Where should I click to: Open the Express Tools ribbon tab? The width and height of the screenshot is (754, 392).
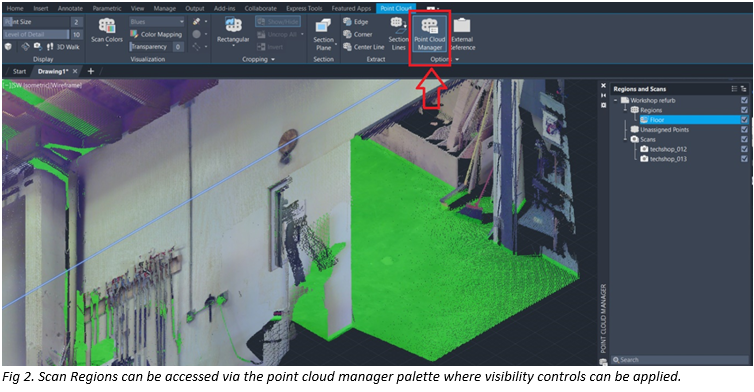pos(304,8)
